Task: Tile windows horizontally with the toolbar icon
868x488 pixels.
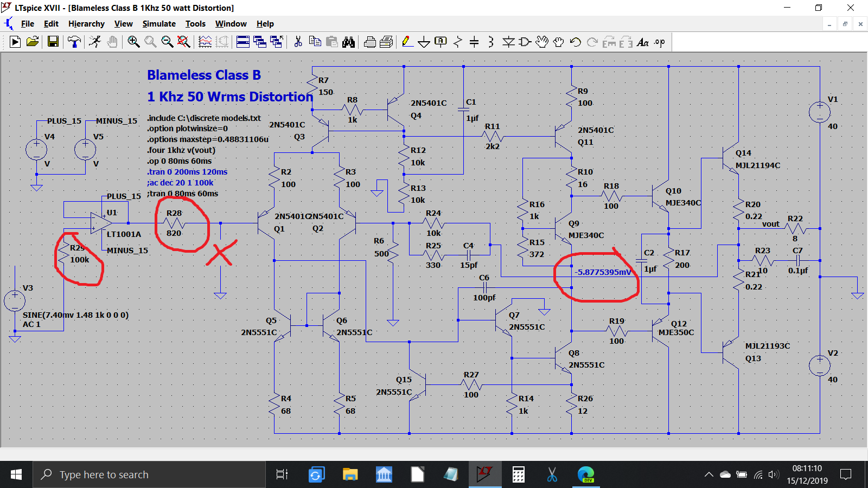Action: point(243,42)
